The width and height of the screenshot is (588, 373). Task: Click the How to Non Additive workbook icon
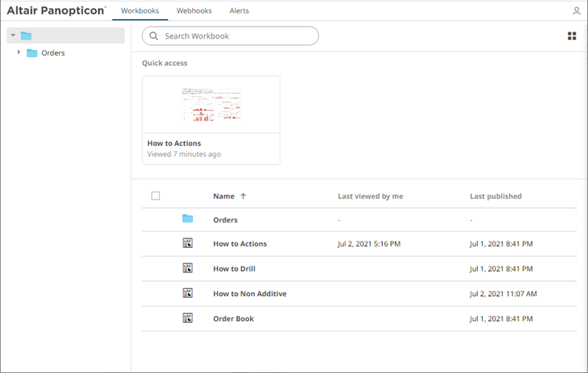tap(188, 293)
